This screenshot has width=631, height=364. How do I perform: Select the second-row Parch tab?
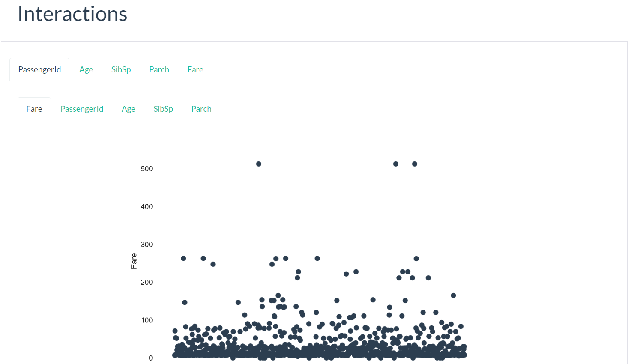pos(201,109)
